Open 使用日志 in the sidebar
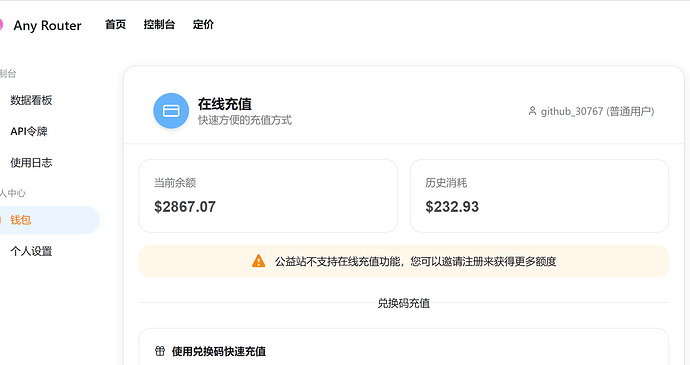 [31, 162]
